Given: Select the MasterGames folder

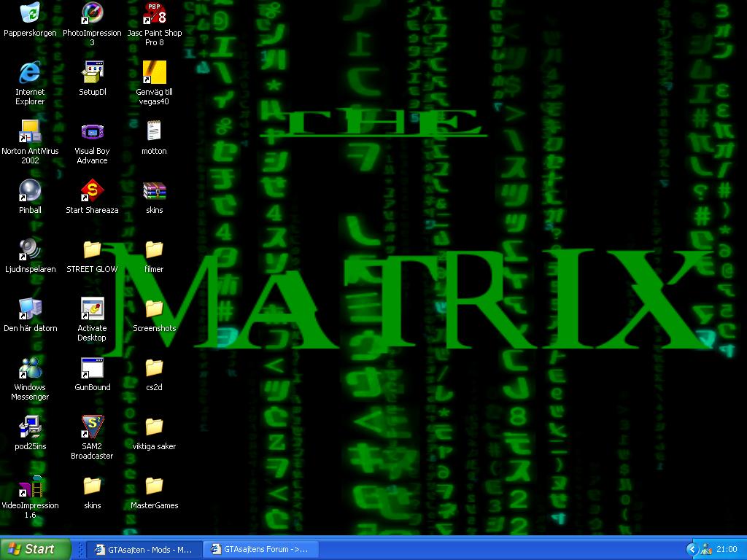Looking at the screenshot, I should point(154,485).
